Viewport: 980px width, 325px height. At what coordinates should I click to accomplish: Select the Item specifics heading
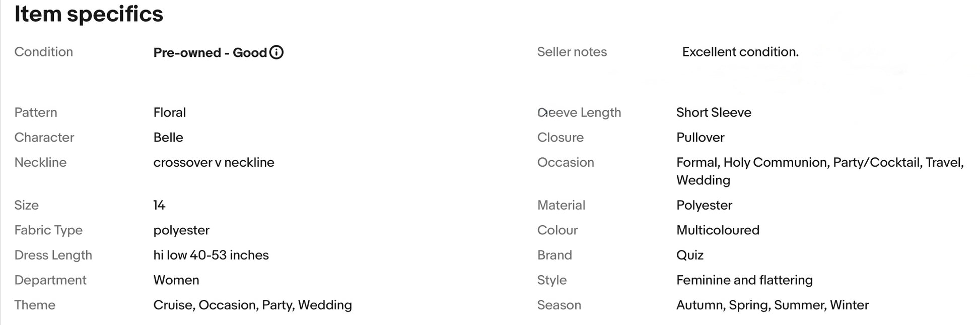[x=89, y=14]
